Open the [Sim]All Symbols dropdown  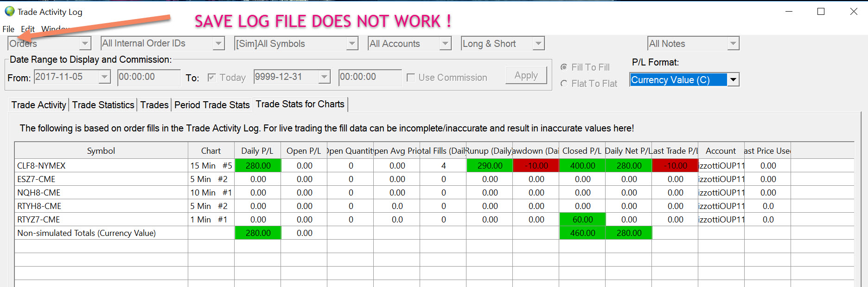click(x=352, y=44)
